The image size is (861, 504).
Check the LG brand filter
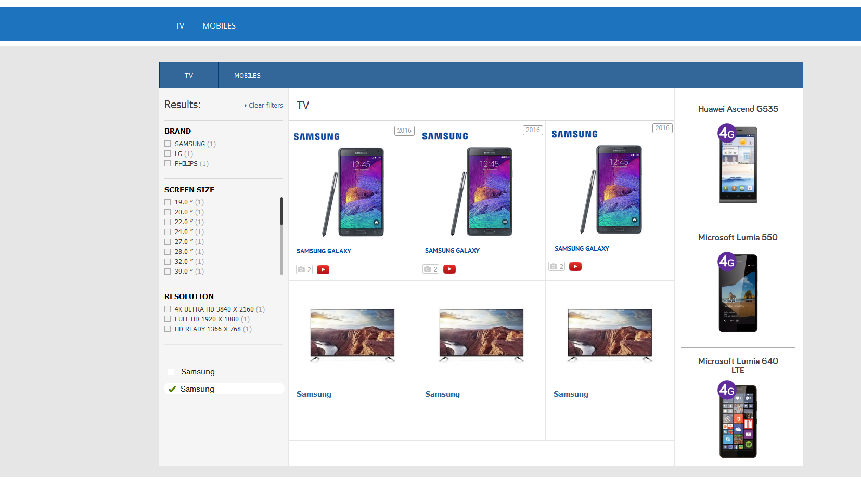tap(168, 153)
